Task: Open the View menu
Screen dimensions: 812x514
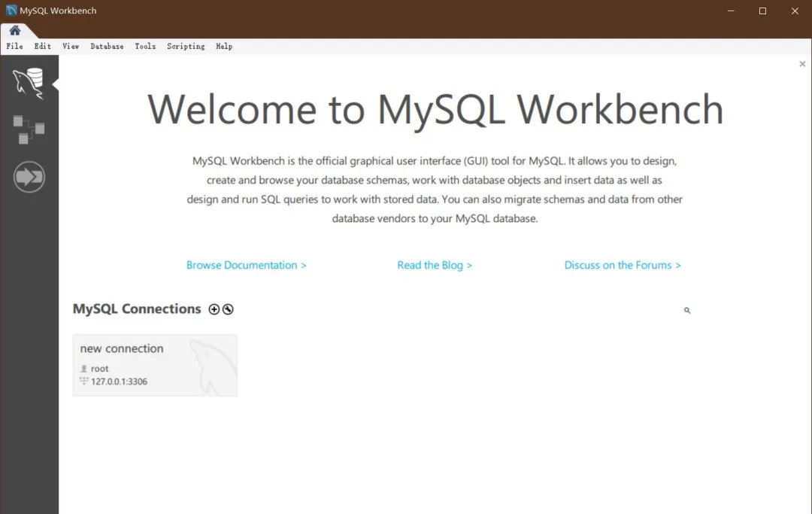Action: tap(71, 46)
